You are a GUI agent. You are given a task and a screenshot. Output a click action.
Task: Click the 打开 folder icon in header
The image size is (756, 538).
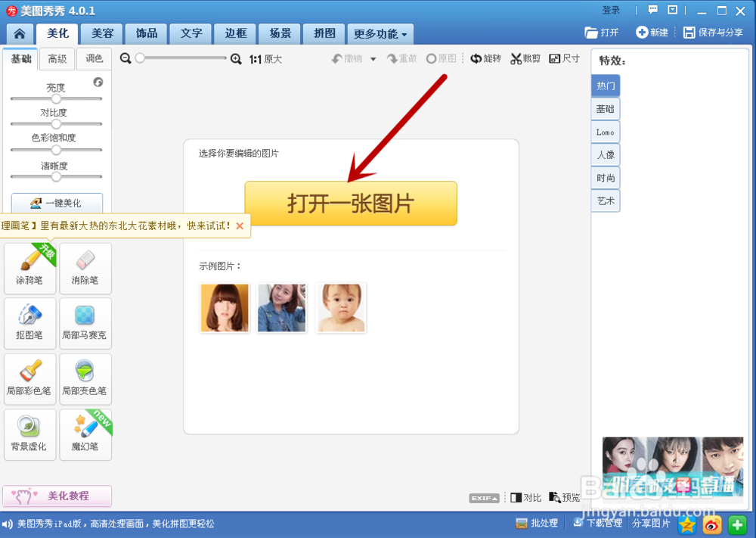click(x=601, y=33)
